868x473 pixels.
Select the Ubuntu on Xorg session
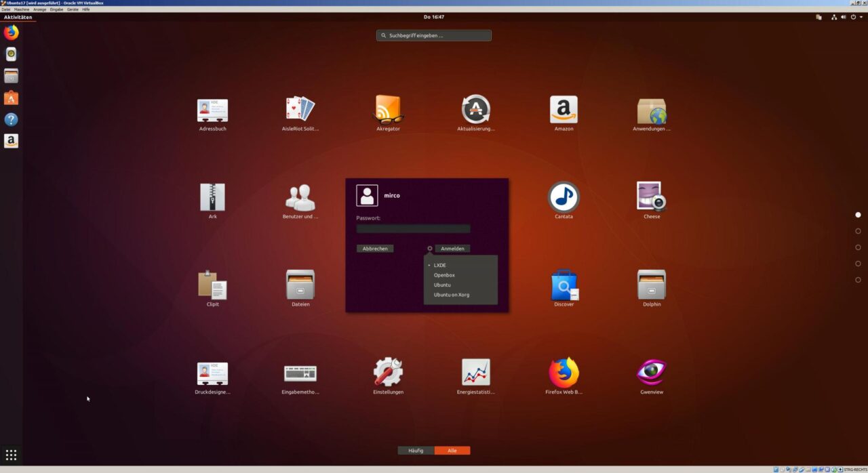450,295
